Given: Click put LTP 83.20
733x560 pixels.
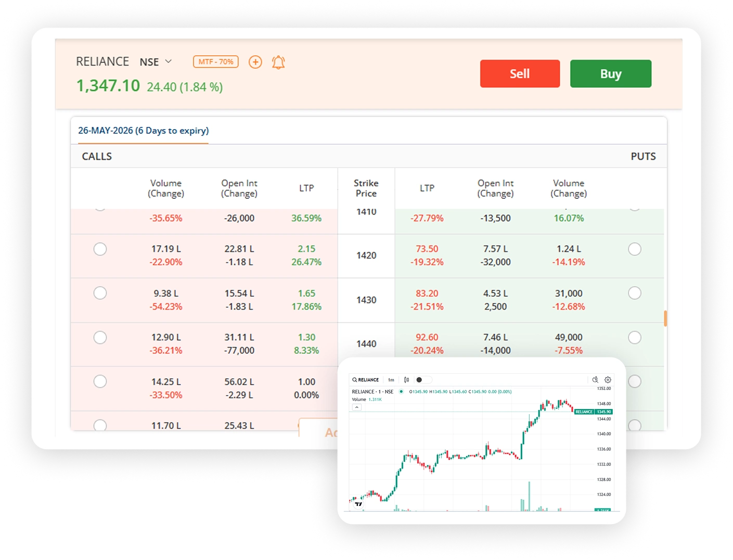Looking at the screenshot, I should click(x=427, y=294).
